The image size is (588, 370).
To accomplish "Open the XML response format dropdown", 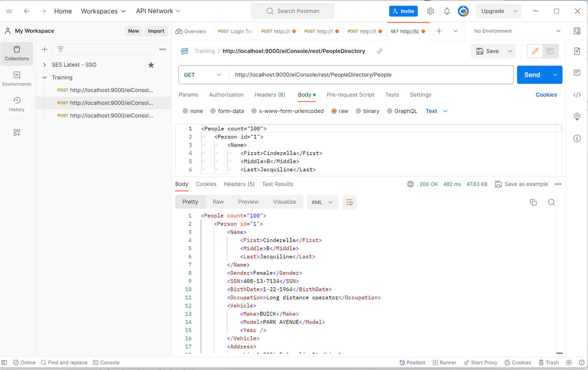I will pyautogui.click(x=322, y=202).
